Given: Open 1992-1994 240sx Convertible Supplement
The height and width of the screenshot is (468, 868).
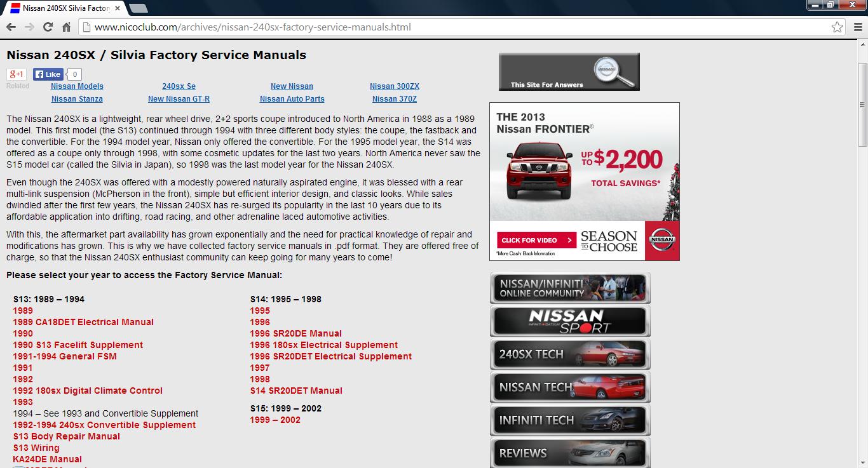Looking at the screenshot, I should pyautogui.click(x=104, y=425).
